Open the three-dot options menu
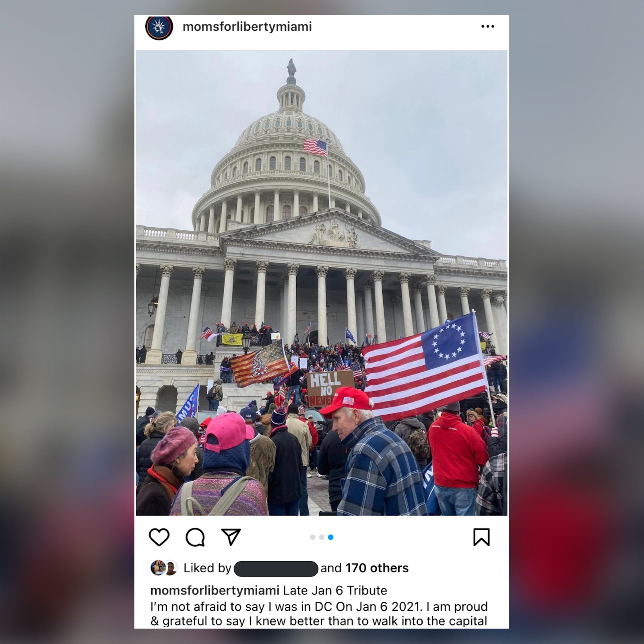Screen dimensions: 644x644 coord(487,27)
